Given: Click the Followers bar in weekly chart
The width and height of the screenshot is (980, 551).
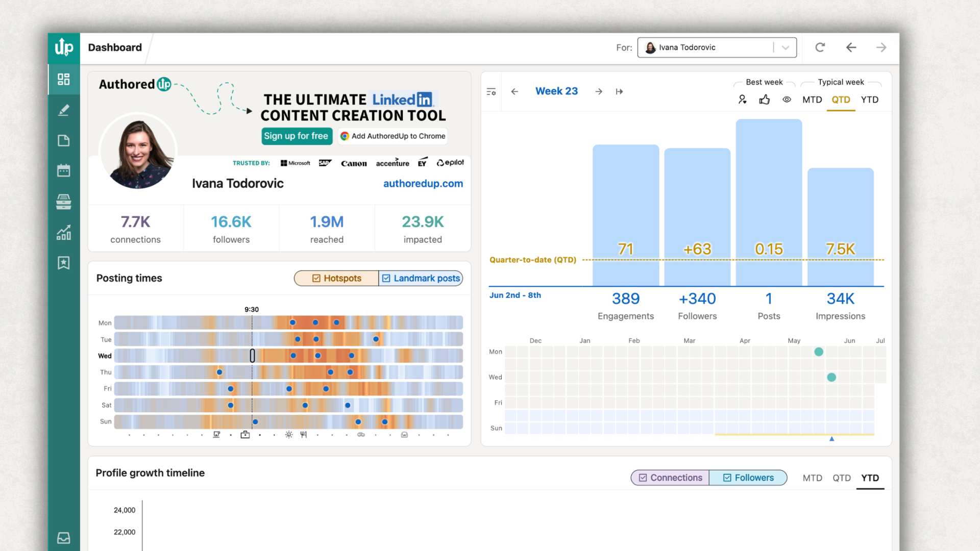Looking at the screenshot, I should click(697, 217).
